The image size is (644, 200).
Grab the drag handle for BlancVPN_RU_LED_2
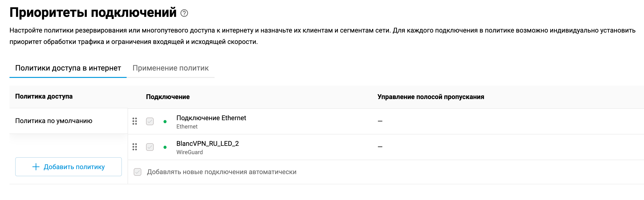(135, 147)
